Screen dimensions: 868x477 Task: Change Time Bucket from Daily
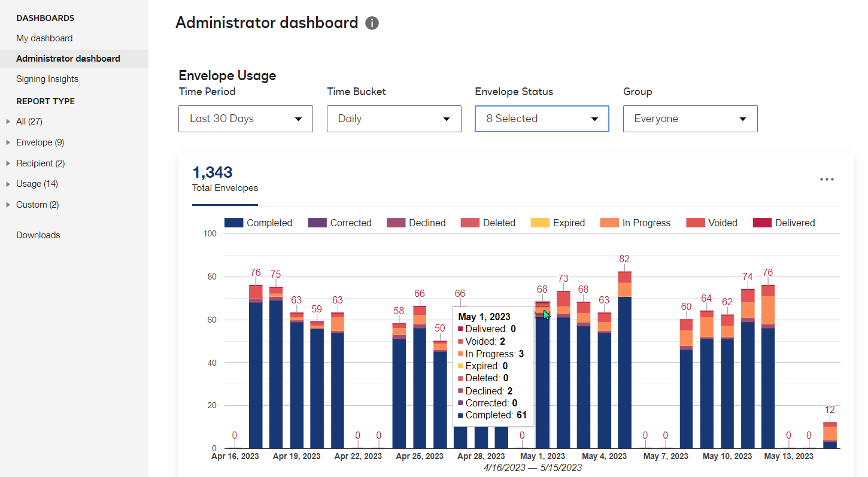click(x=394, y=119)
